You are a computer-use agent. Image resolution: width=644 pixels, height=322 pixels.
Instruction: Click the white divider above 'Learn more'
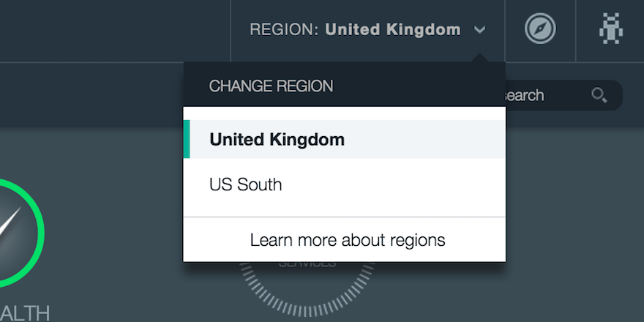pos(344,217)
